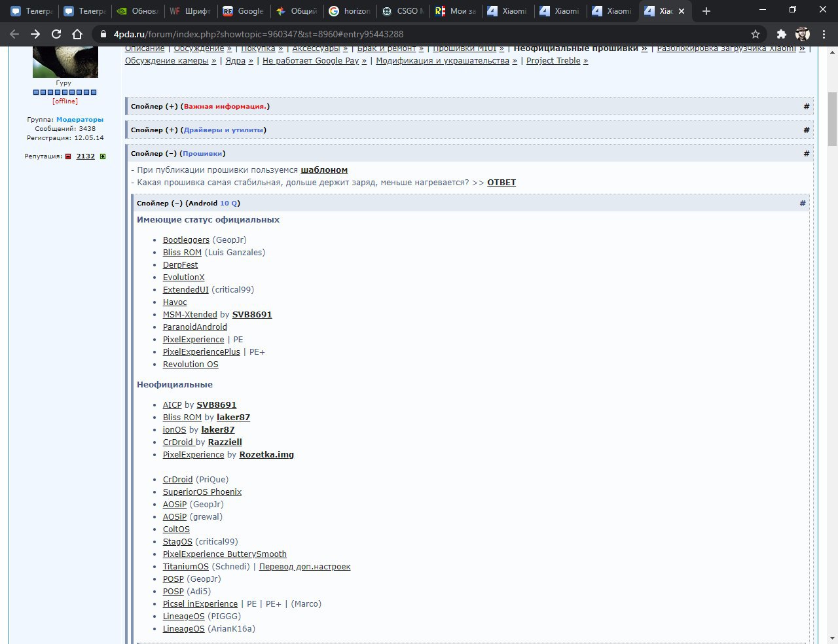Reload the page
This screenshot has height=644, width=838.
(x=56, y=34)
